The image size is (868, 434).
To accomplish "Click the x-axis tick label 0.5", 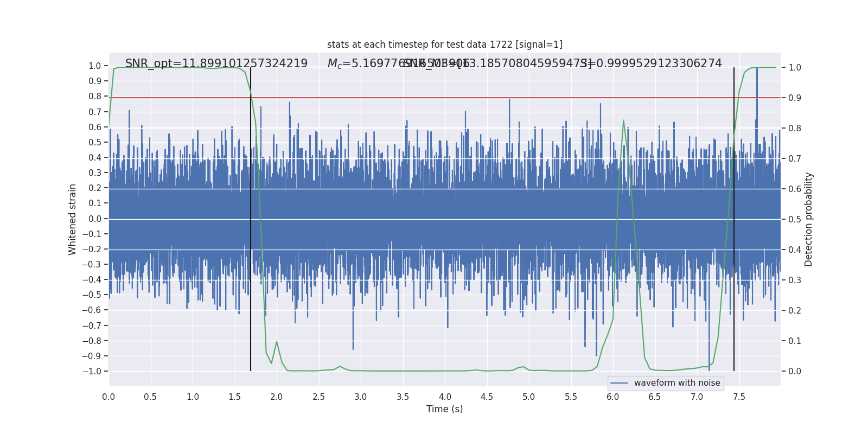I will 150,397.
